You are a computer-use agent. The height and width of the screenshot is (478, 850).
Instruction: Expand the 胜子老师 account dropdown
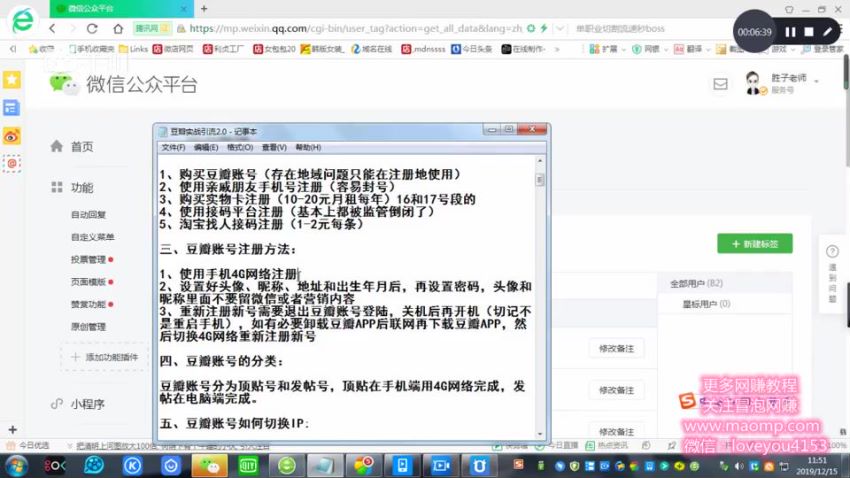pos(816,81)
